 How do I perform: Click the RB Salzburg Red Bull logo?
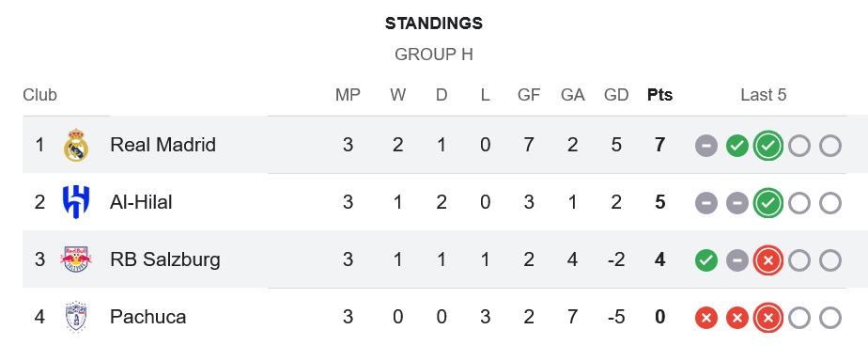click(76, 259)
